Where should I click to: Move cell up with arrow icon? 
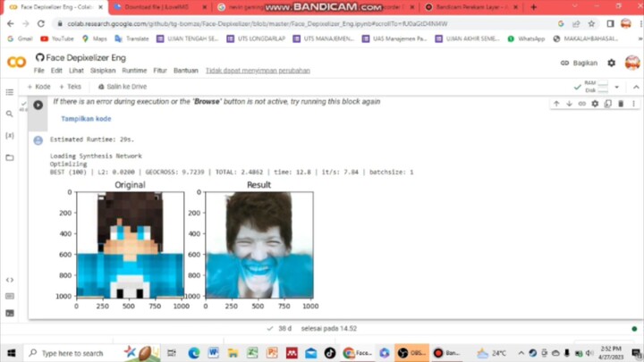pos(556,104)
